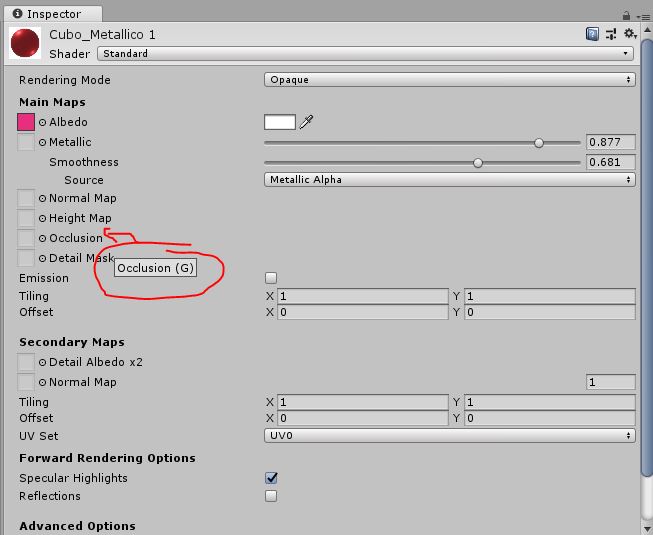Click the Smoothness value field 0.681
The image size is (653, 535).
click(x=611, y=162)
